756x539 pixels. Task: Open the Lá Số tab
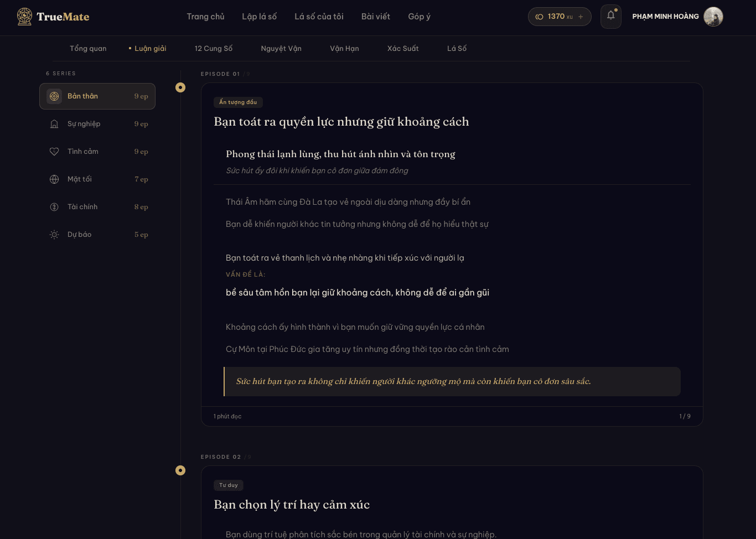[457, 49]
